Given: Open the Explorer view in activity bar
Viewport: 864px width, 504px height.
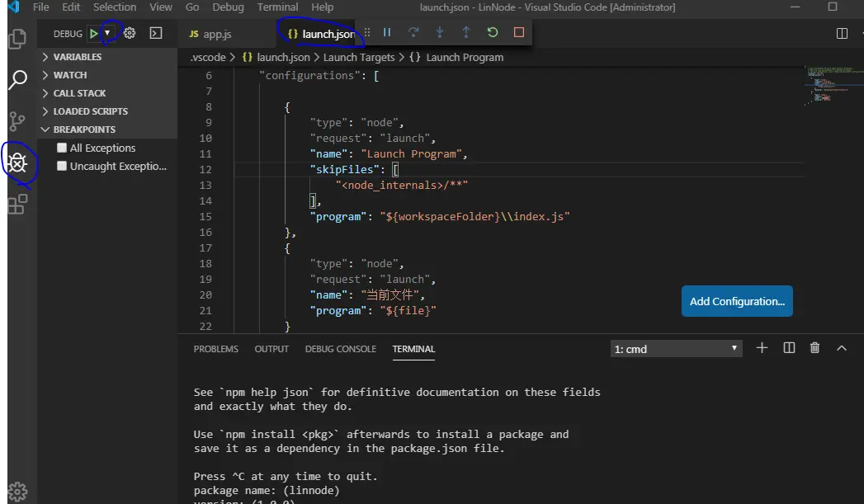Looking at the screenshot, I should click(17, 38).
